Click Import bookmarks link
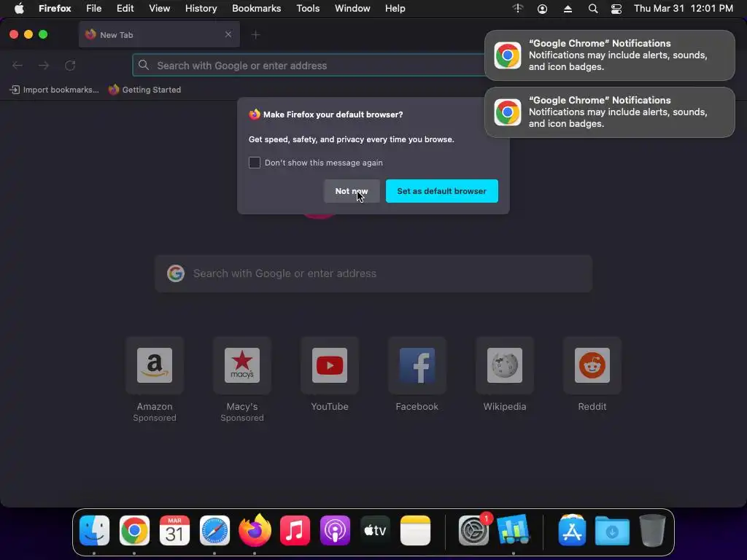Image resolution: width=747 pixels, height=560 pixels. pyautogui.click(x=54, y=90)
